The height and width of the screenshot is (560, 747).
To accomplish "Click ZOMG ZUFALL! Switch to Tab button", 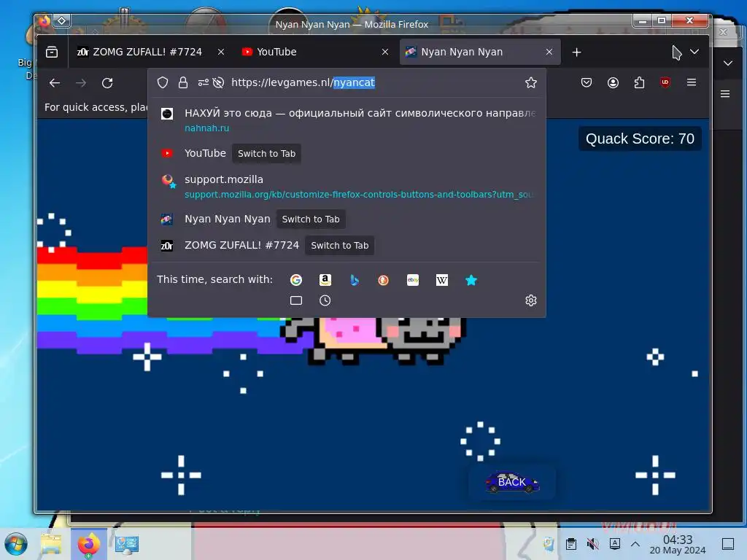I will click(x=340, y=245).
